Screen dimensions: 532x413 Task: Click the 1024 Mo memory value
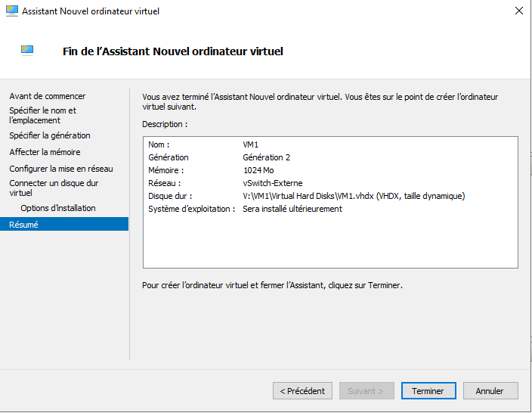click(258, 170)
